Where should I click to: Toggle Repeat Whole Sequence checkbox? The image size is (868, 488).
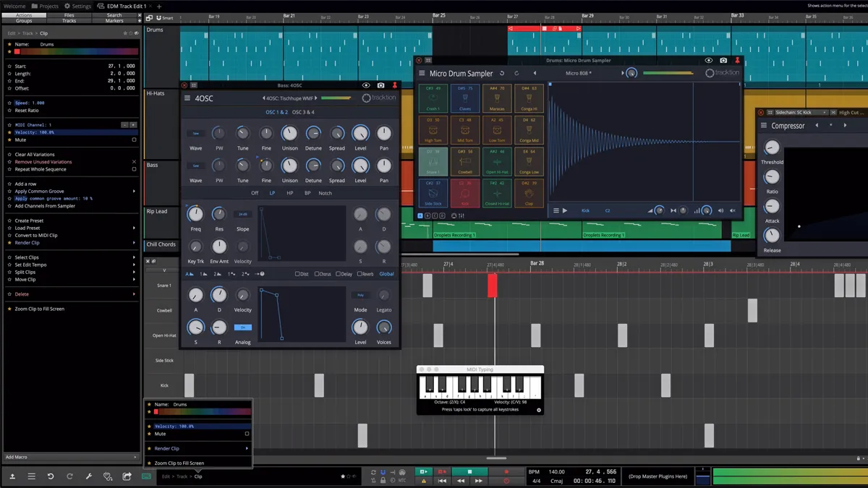(134, 169)
